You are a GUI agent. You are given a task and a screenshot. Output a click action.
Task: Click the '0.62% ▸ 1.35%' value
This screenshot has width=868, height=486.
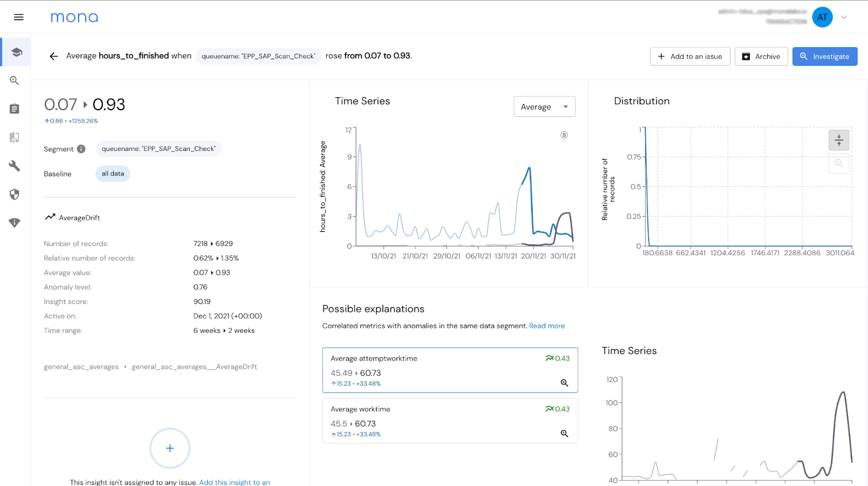click(216, 258)
